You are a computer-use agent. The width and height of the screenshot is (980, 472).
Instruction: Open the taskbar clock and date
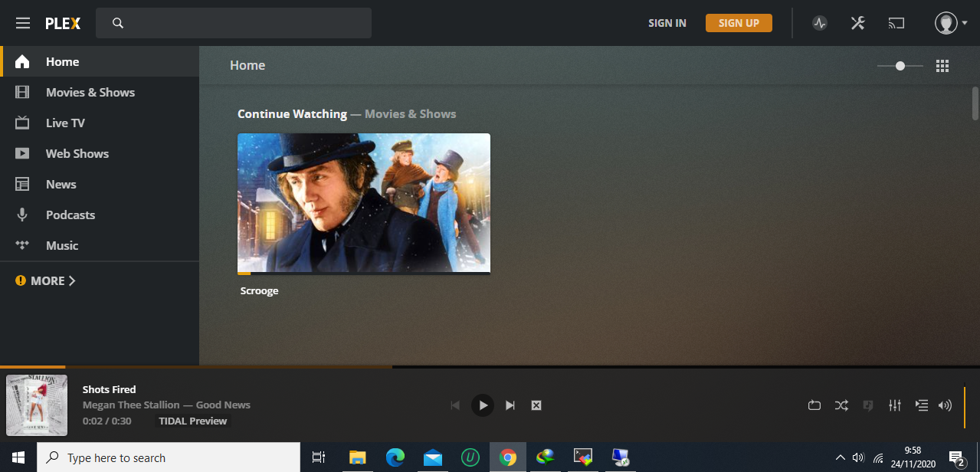click(912, 457)
